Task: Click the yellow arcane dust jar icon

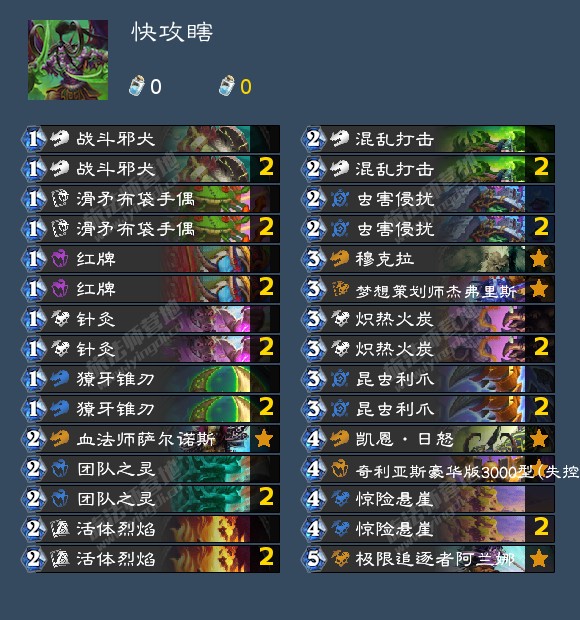Action: pyautogui.click(x=227, y=86)
